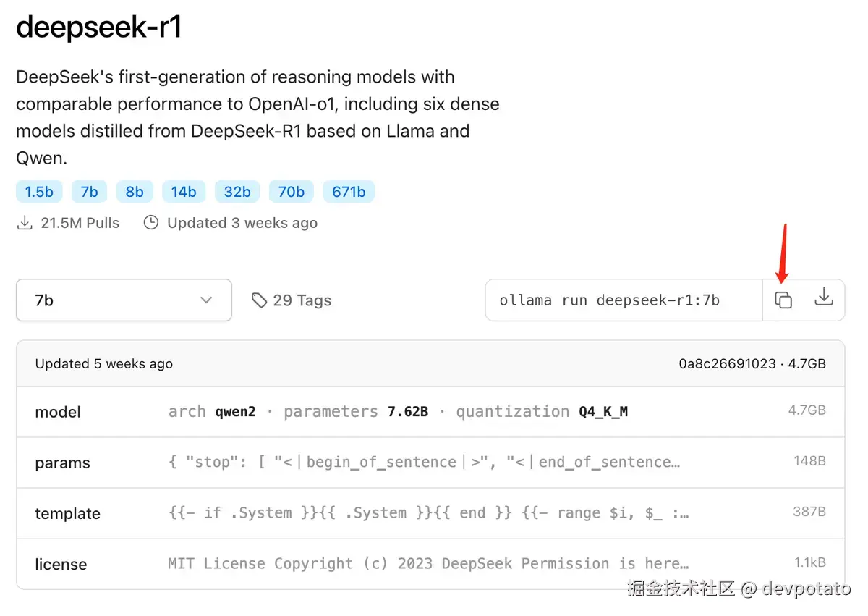Click the deepseek-r1 title heading

click(x=99, y=27)
